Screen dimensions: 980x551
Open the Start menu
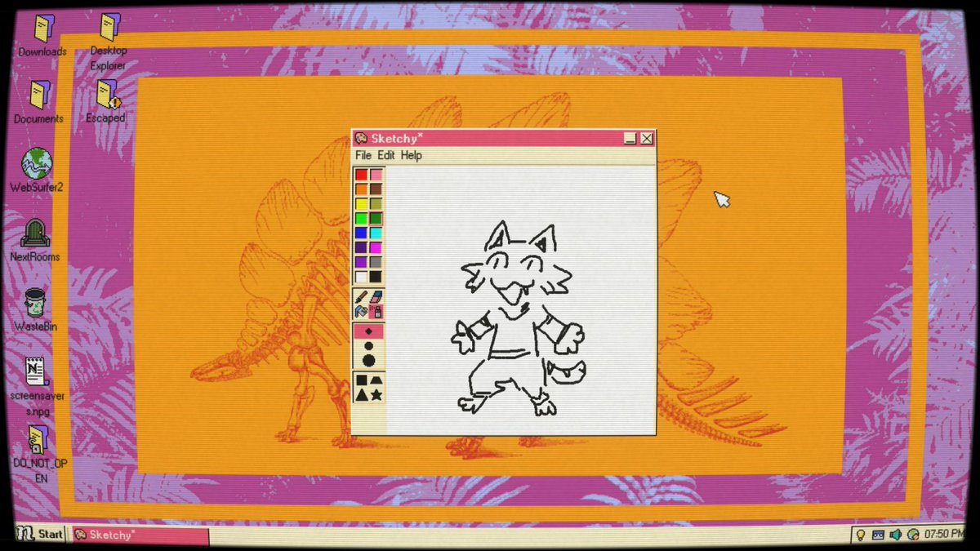pos(42,535)
